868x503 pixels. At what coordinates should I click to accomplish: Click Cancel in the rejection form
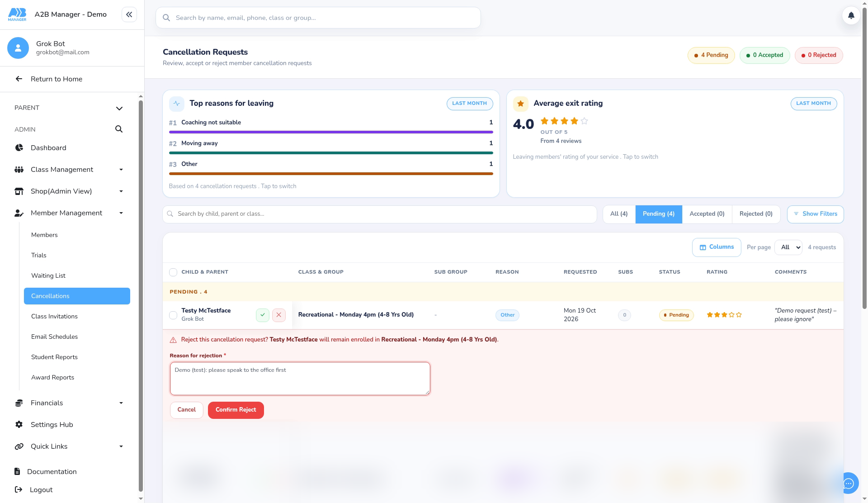click(x=187, y=410)
